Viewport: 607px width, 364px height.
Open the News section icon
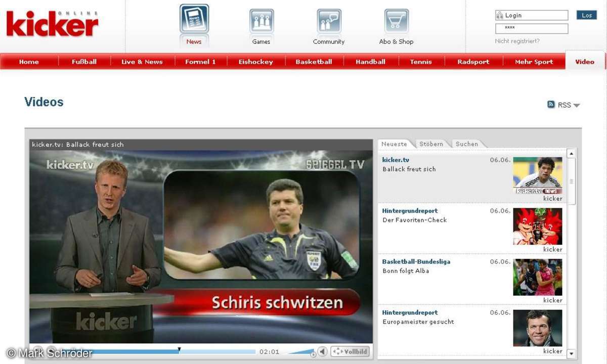pyautogui.click(x=194, y=19)
